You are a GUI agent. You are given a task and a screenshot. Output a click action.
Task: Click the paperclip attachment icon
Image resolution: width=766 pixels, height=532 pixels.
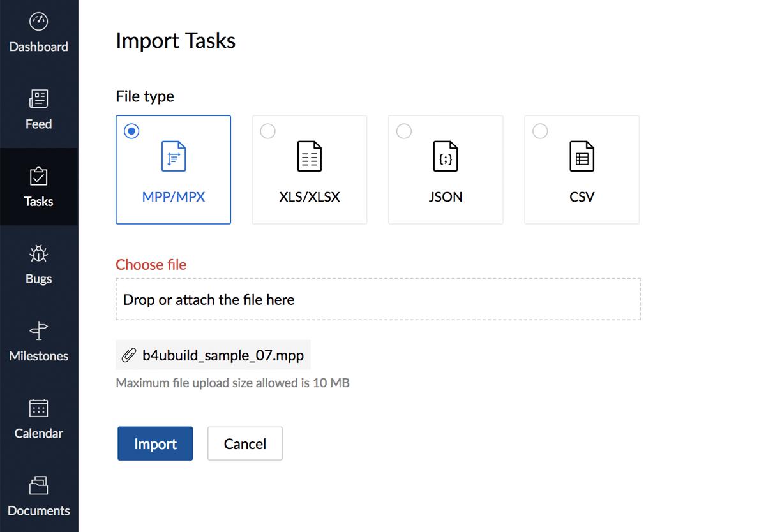point(129,355)
